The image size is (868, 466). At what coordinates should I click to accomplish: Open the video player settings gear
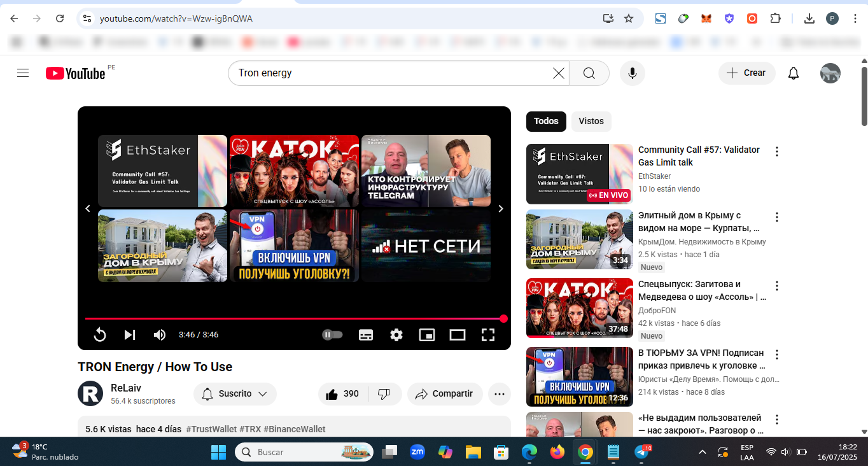pos(396,335)
